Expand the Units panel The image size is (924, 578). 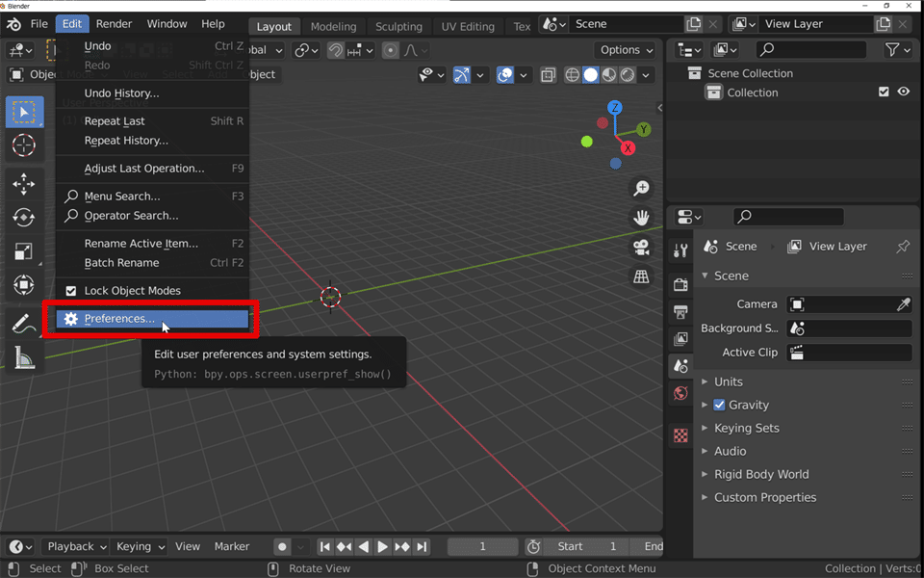[x=728, y=381]
